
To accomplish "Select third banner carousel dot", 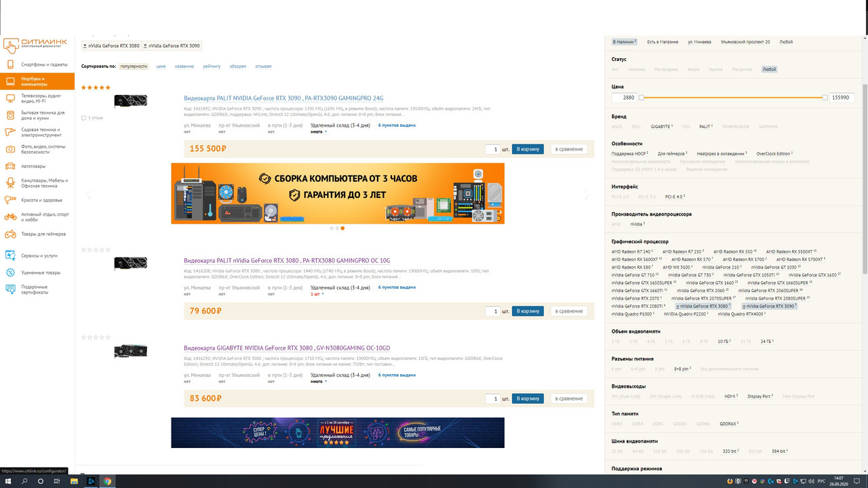I will [x=342, y=228].
